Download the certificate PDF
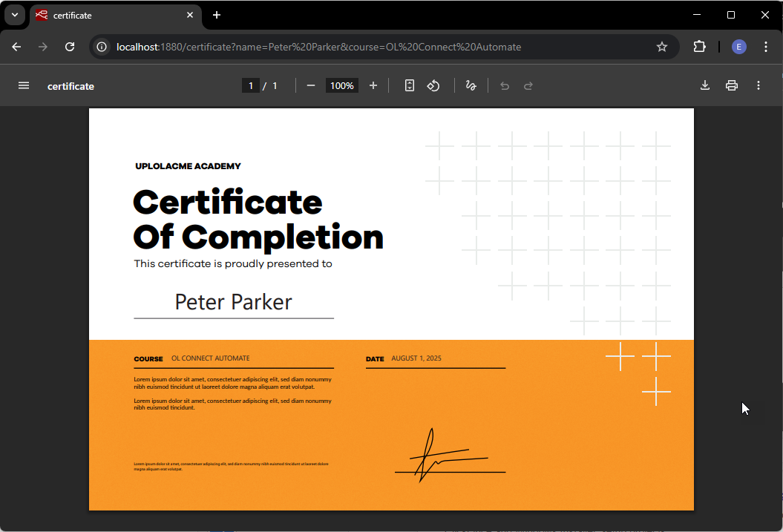 point(705,86)
